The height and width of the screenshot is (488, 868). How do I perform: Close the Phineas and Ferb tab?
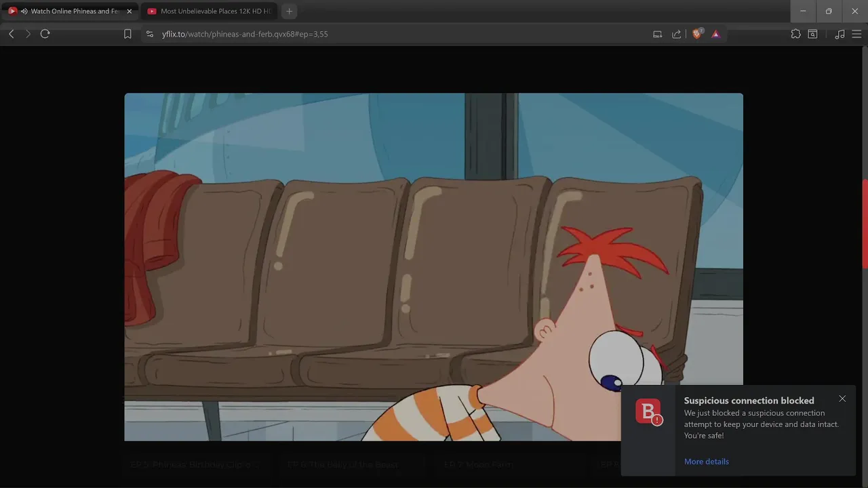[130, 12]
